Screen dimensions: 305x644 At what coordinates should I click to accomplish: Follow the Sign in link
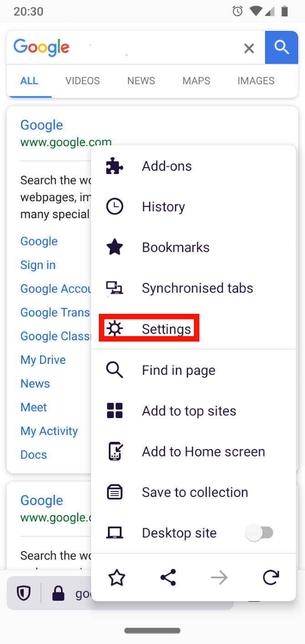pos(38,265)
